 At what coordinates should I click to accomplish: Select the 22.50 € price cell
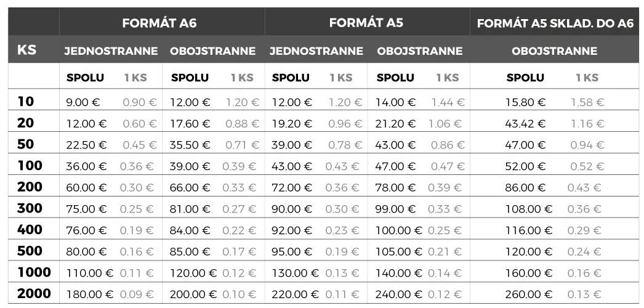(x=86, y=145)
